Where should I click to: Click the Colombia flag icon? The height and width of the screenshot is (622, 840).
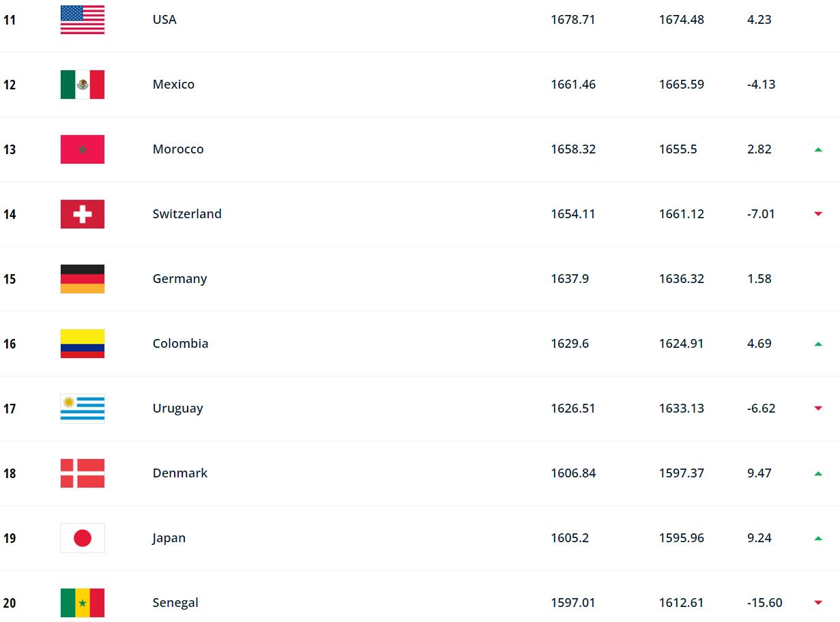pyautogui.click(x=83, y=344)
